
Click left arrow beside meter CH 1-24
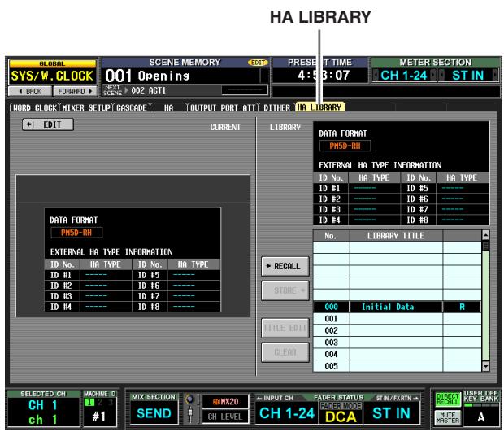[x=375, y=76]
